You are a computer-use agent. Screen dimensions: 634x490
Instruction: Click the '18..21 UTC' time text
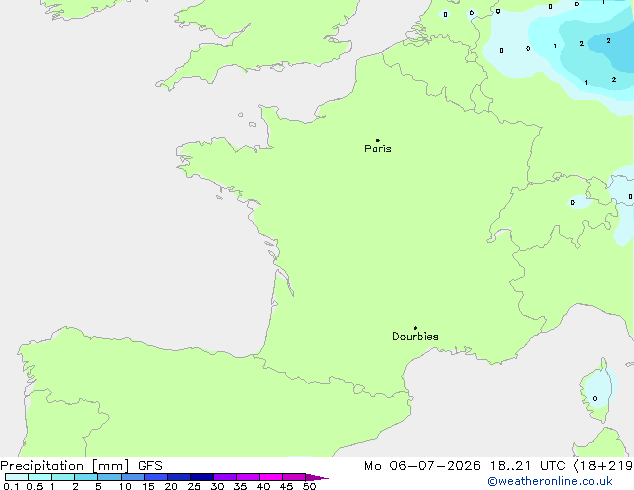(527, 466)
